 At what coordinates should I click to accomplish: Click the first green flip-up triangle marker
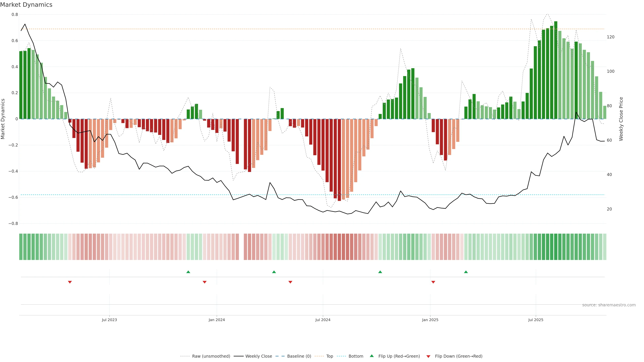(188, 272)
